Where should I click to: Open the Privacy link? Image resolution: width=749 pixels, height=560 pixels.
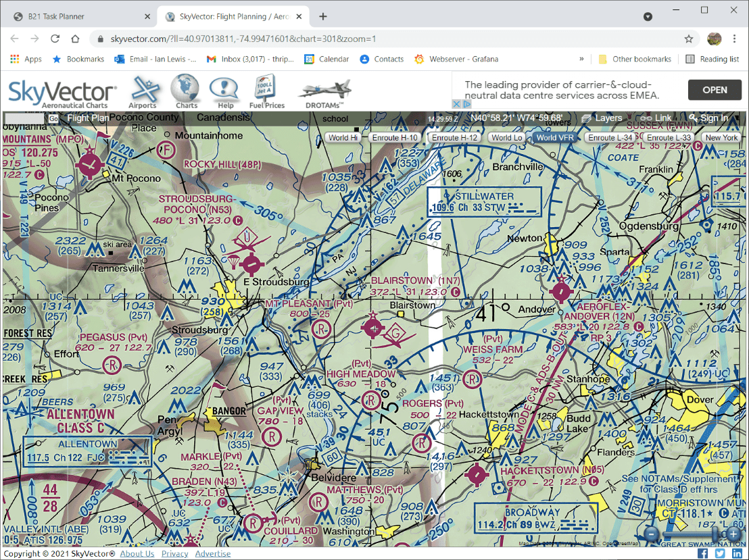174,554
